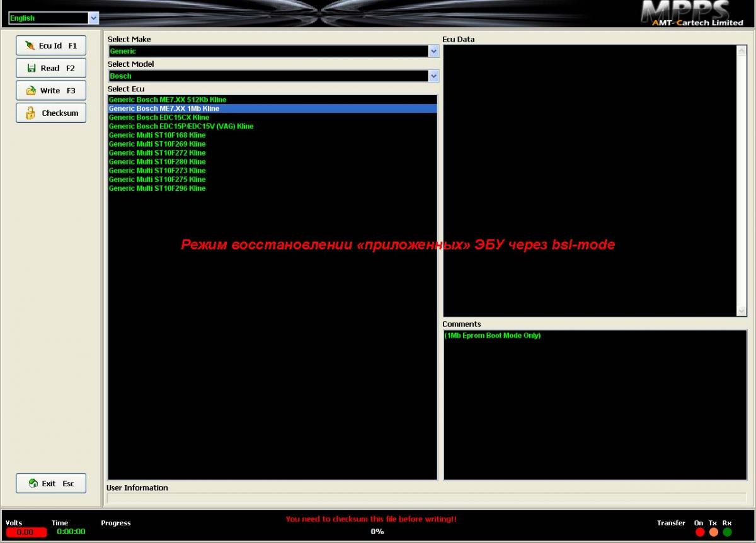Click the Exit button's icon
This screenshot has height=543, width=756.
(33, 484)
